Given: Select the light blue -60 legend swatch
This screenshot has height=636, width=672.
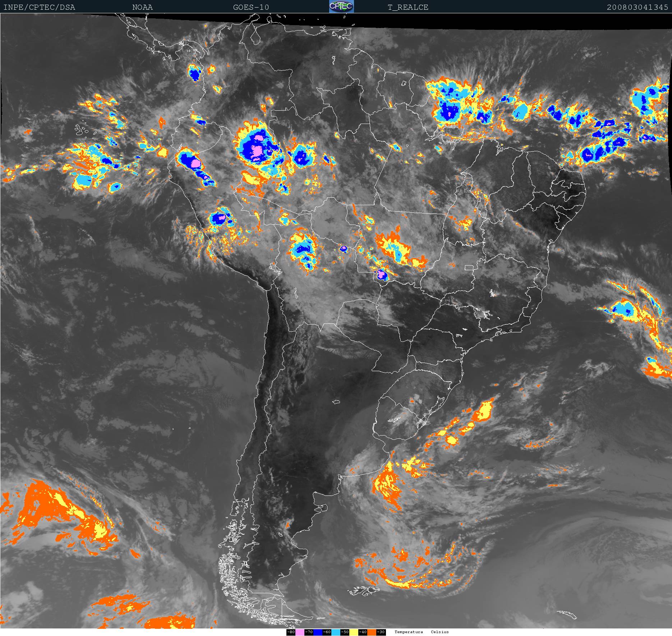Looking at the screenshot, I should point(336,632).
